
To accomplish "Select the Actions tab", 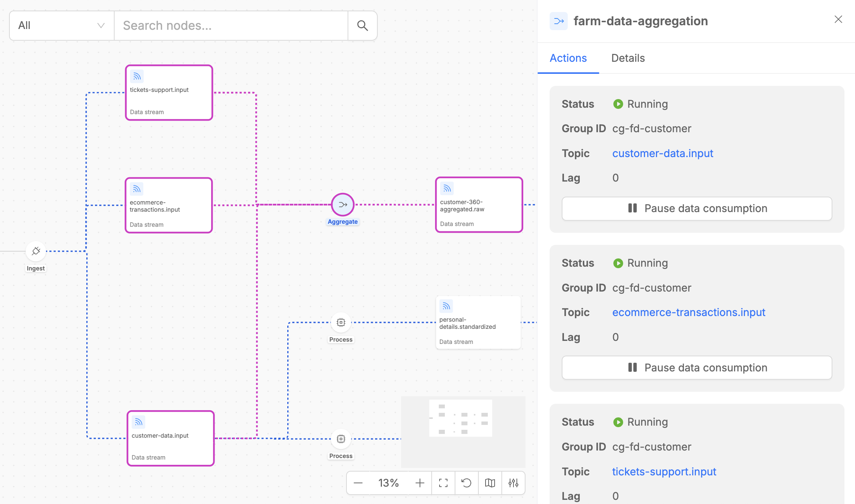I will click(x=568, y=58).
